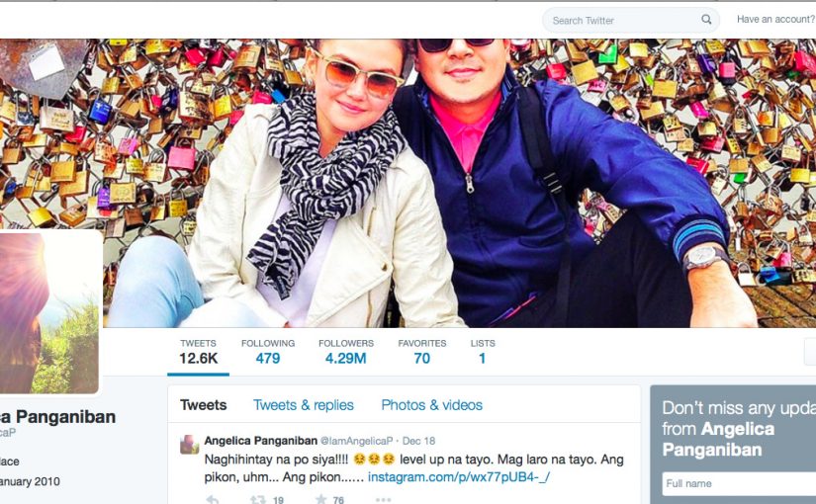The height and width of the screenshot is (504, 816).
Task: Click the search magnifier icon
Action: click(706, 20)
